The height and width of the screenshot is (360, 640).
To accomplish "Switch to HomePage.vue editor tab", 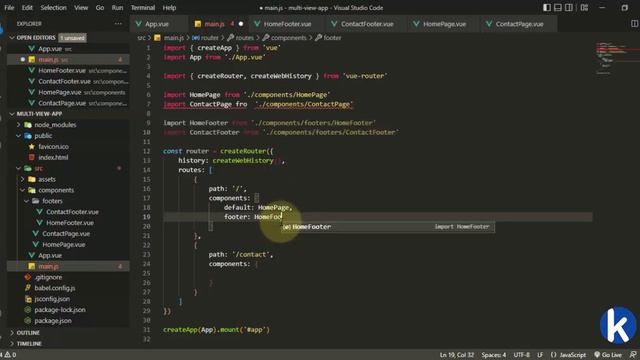I will point(444,24).
